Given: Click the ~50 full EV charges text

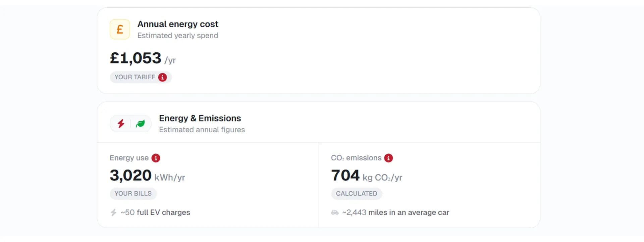Looking at the screenshot, I should (x=155, y=212).
